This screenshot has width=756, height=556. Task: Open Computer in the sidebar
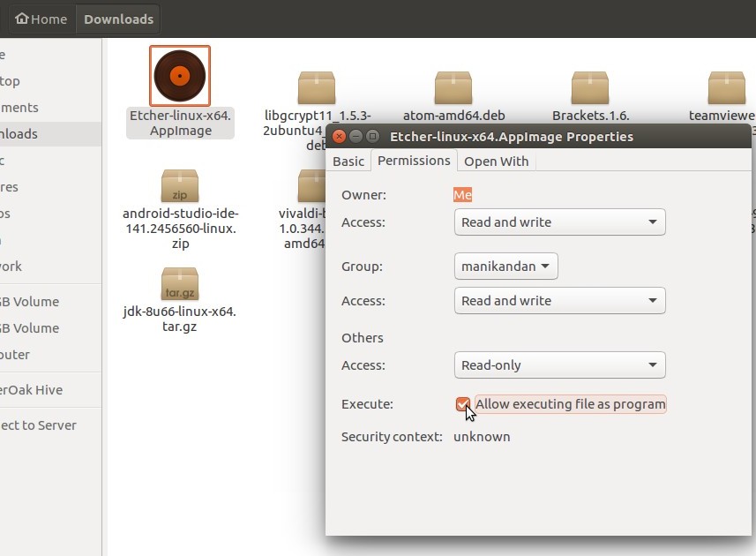click(x=50, y=355)
